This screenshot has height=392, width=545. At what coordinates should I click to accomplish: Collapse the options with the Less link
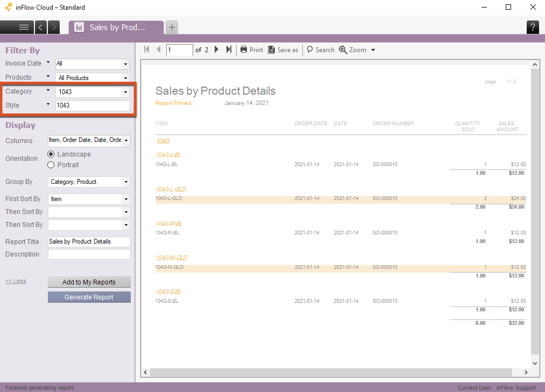click(x=16, y=281)
